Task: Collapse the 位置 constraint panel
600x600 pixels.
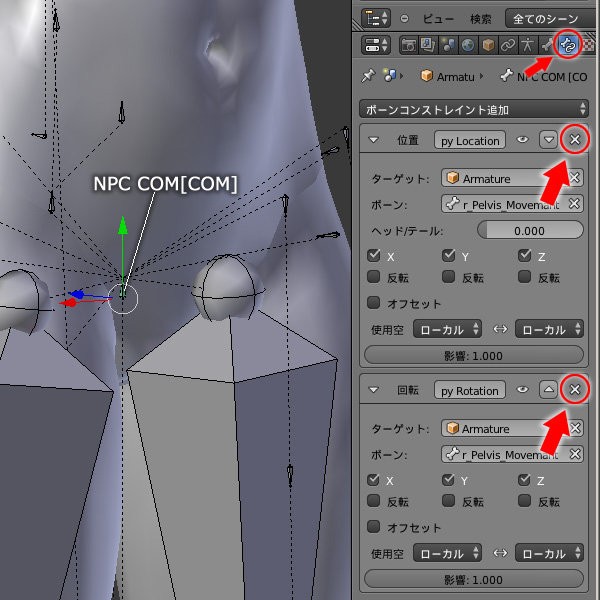Action: [x=373, y=140]
